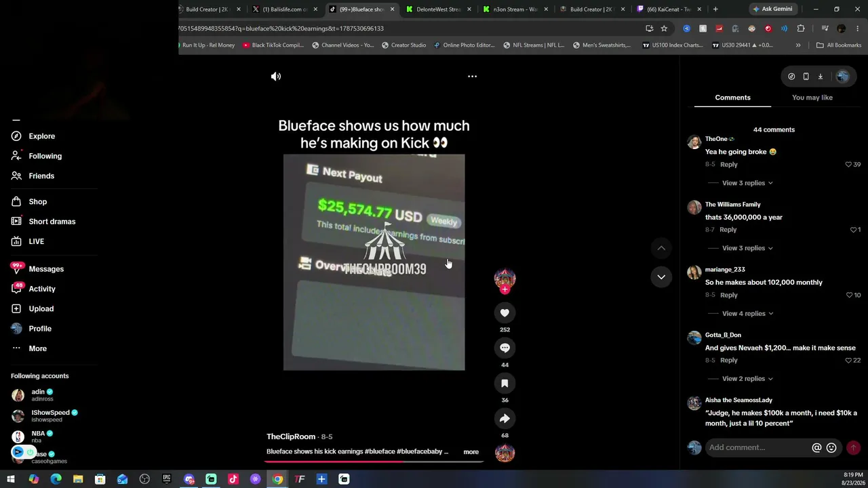868x488 pixels.
Task: Reply to TheOne's comment
Action: click(x=729, y=165)
